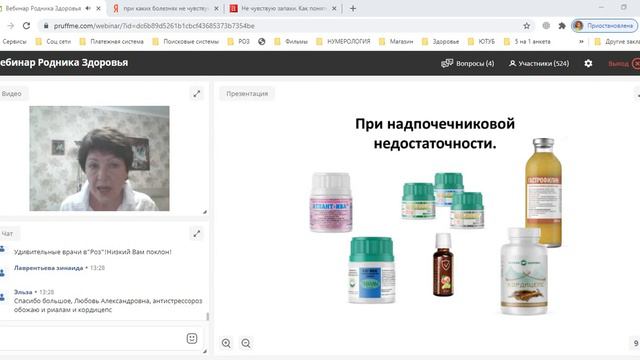
Task: Open the emoji picker in chat
Action: (192, 338)
